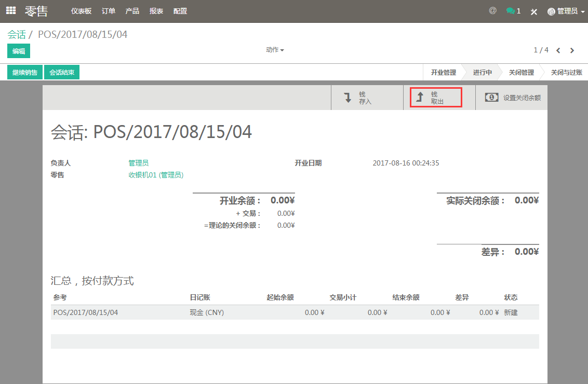The height and width of the screenshot is (384, 588).
Task: Open the 产品 menu
Action: (132, 11)
